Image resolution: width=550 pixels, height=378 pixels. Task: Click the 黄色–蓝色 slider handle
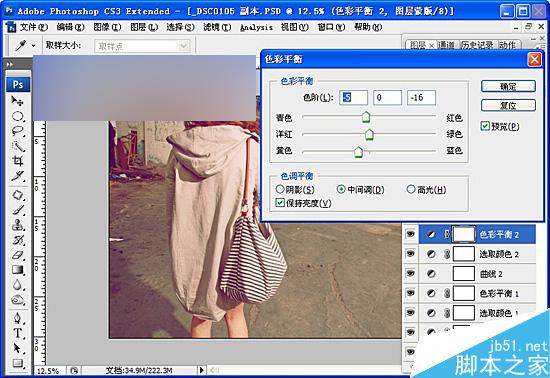pyautogui.click(x=358, y=152)
